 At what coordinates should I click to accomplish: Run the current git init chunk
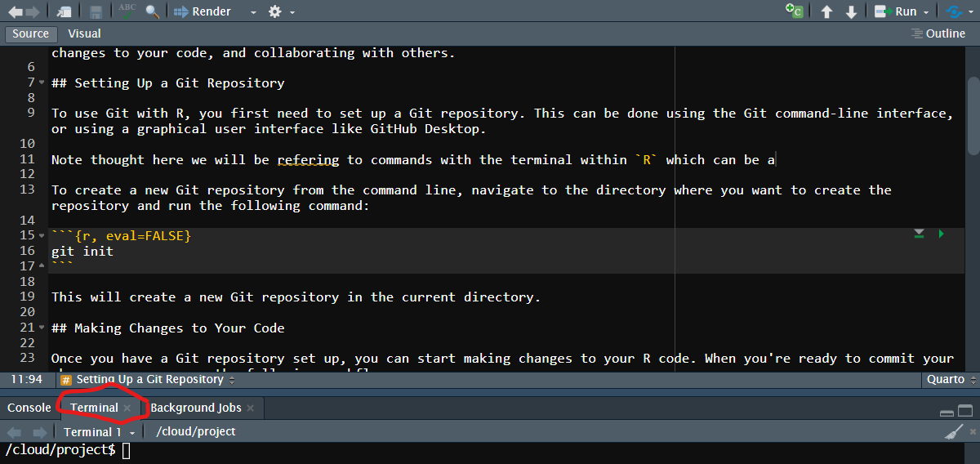(941, 234)
